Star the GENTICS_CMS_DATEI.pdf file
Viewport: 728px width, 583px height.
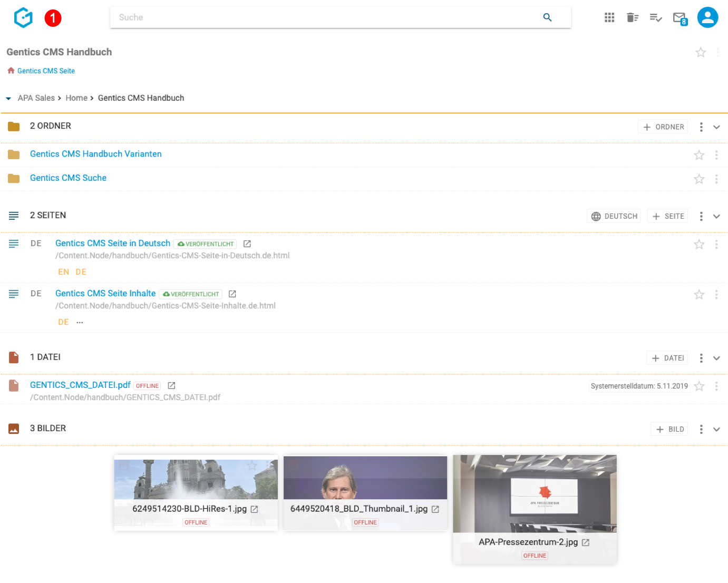pos(699,386)
